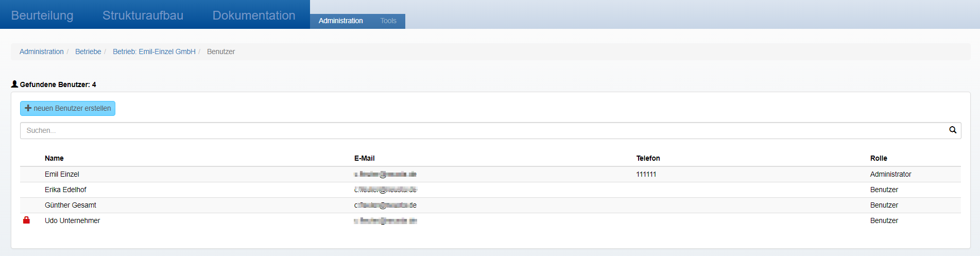Click the red lock icon beside Udo Unternehmer
The image size is (980, 256).
[x=26, y=220]
